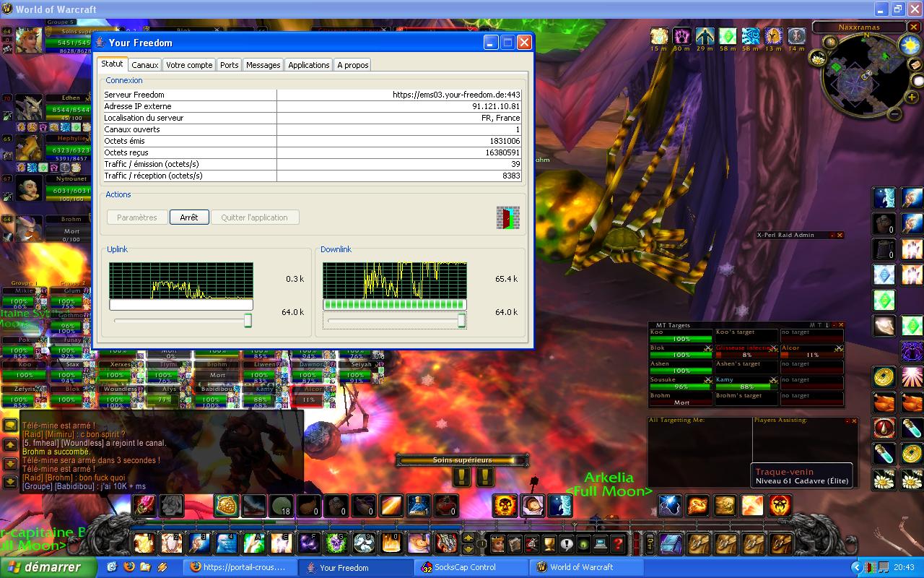Select party member Nytrounet's frame
Viewport: 924px width, 578px height.
(x=54, y=189)
